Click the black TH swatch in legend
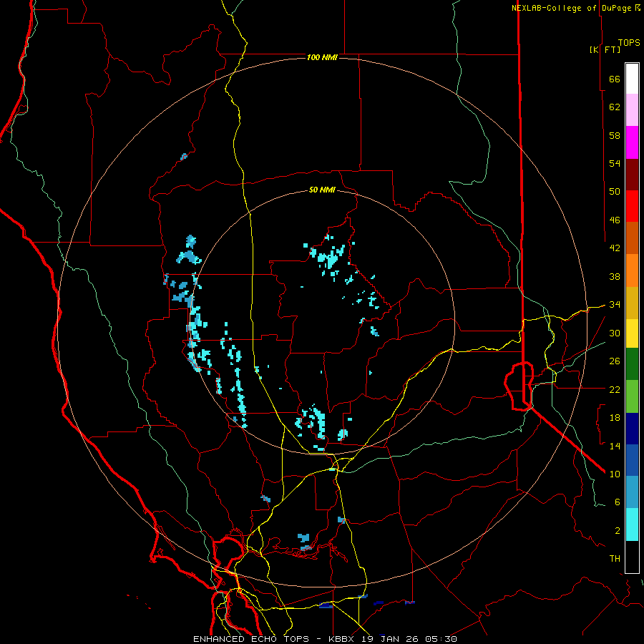The image size is (644, 644). (632, 557)
